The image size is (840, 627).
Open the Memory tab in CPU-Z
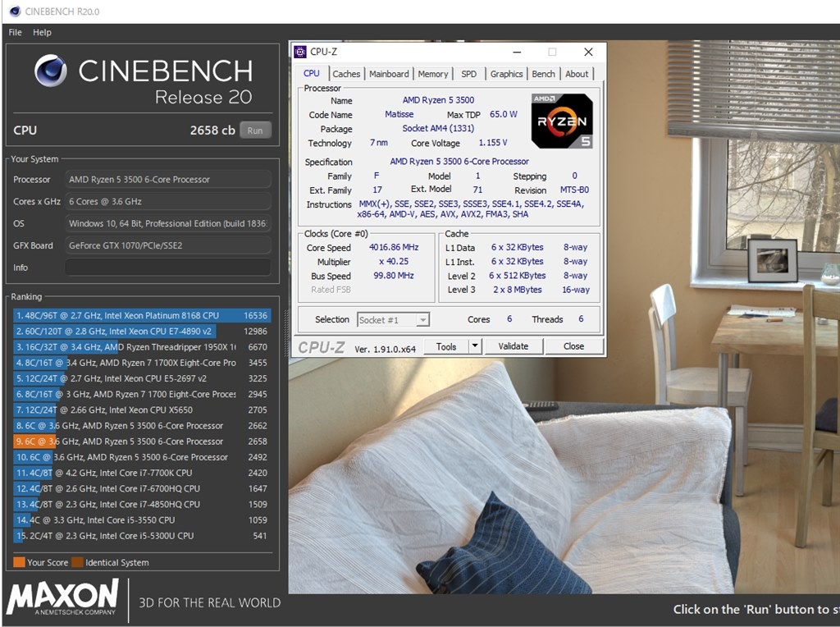(433, 74)
